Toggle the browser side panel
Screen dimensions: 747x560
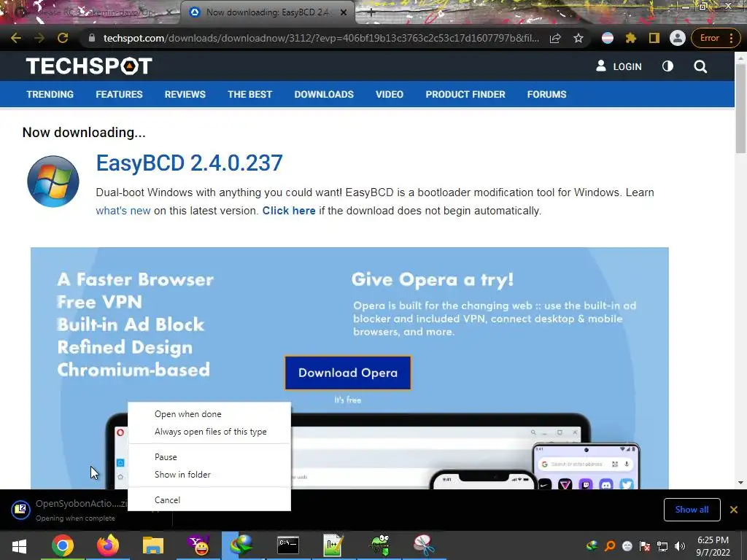tap(654, 38)
